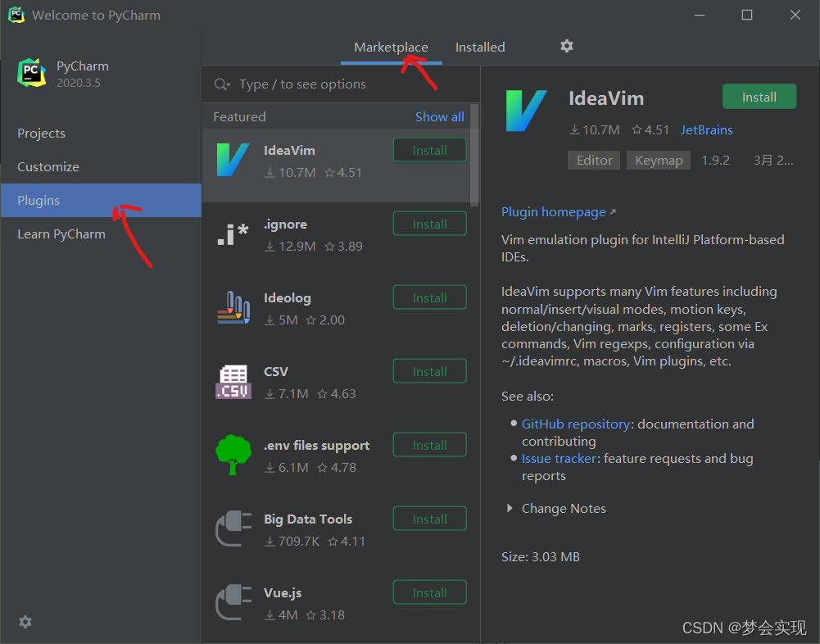Select the Big Data Tools name
Viewport: 820px width, 644px height.
coord(308,519)
